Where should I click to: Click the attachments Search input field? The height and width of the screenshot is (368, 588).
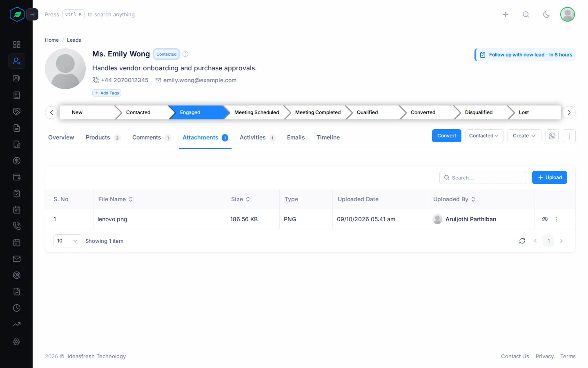(x=483, y=177)
